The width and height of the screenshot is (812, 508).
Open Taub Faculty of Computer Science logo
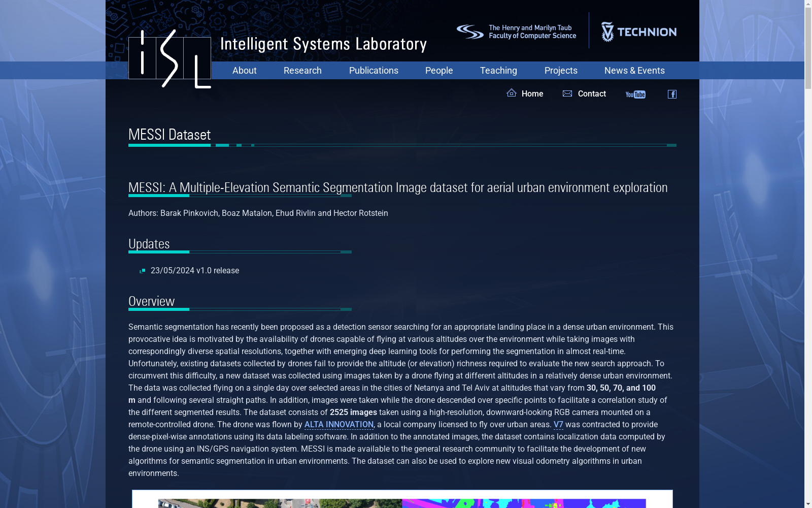516,31
